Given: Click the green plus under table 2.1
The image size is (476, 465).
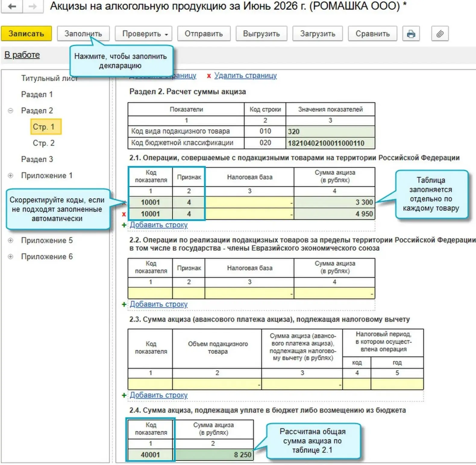Looking at the screenshot, I should pos(124,225).
